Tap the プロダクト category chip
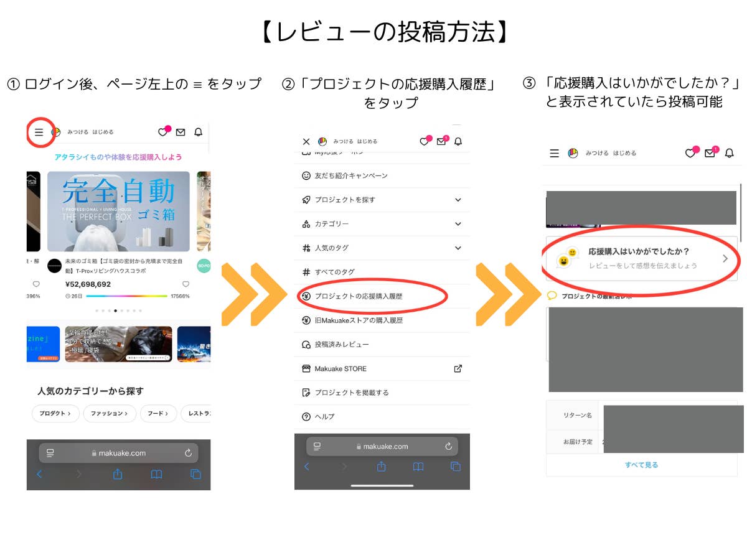 (55, 413)
